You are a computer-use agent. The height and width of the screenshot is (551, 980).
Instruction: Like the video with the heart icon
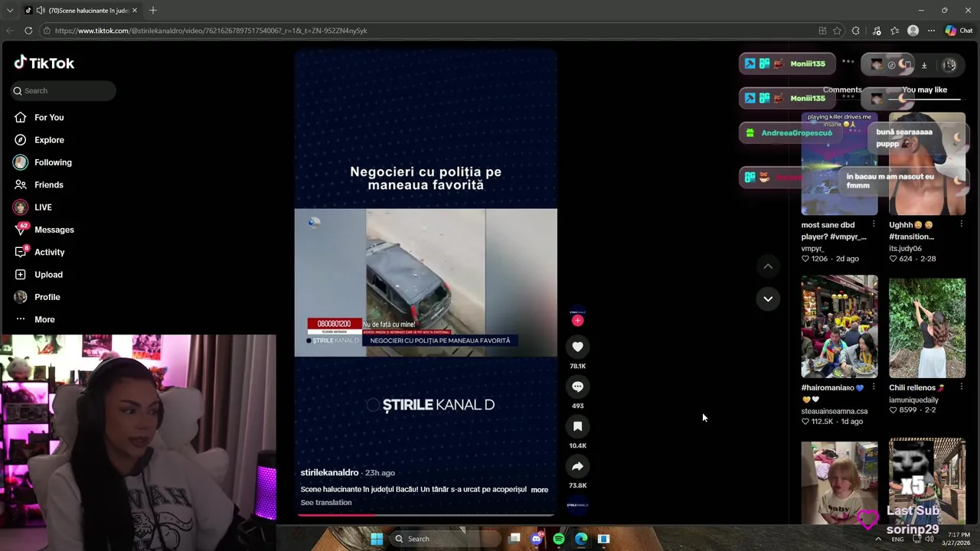click(x=577, y=347)
